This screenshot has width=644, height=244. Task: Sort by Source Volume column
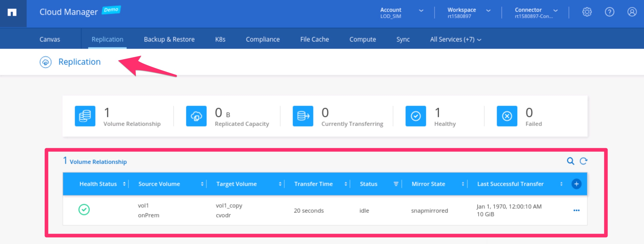click(202, 184)
